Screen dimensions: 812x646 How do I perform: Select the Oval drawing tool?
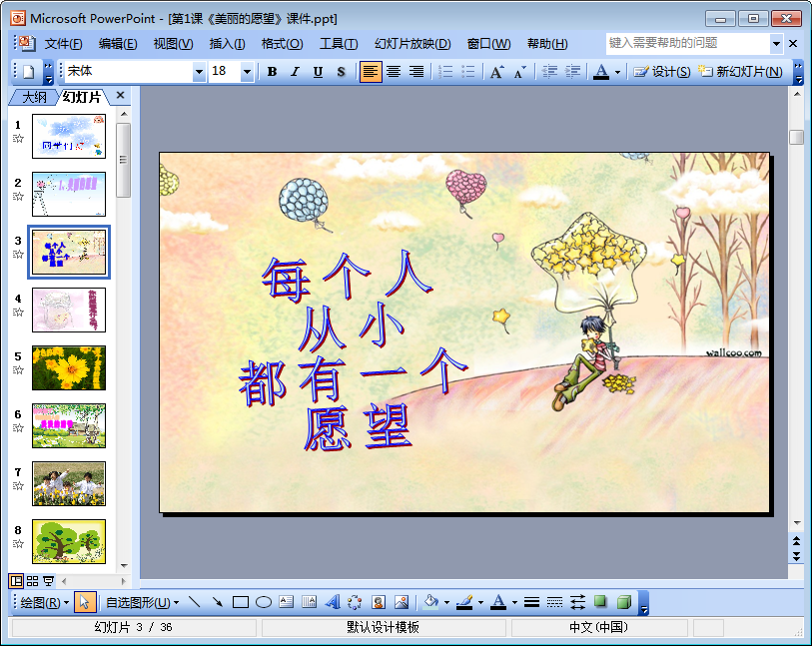pos(264,602)
